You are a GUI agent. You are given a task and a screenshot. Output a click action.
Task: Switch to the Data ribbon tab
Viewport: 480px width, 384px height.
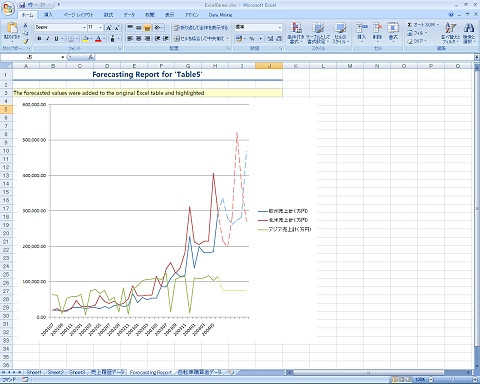click(129, 15)
